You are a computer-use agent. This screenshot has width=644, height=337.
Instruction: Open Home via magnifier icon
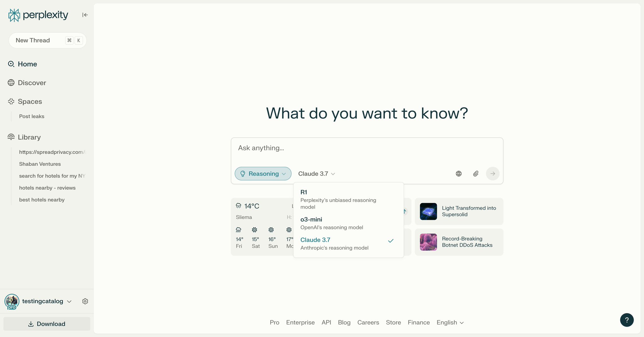pyautogui.click(x=11, y=64)
